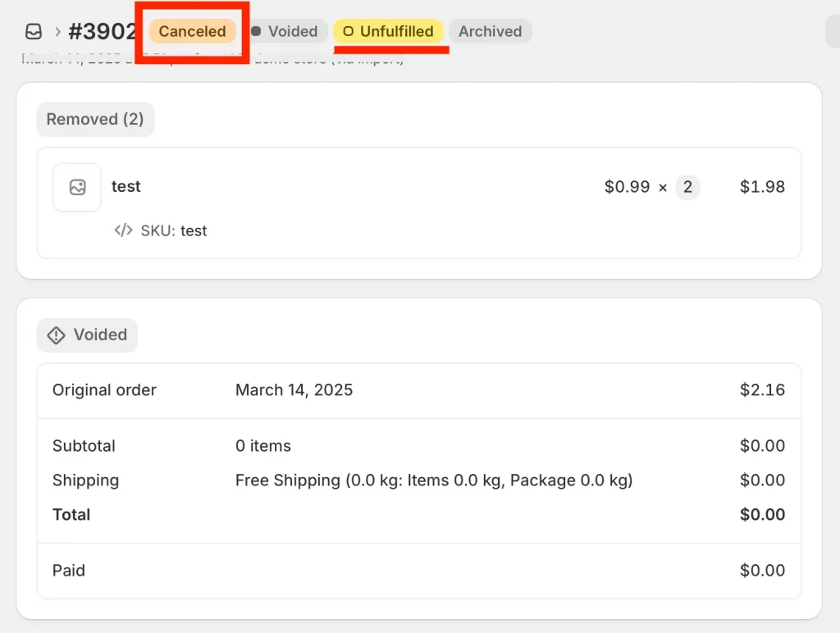Click the order number #3902 title
Viewport: 840px width, 633px height.
(x=102, y=32)
